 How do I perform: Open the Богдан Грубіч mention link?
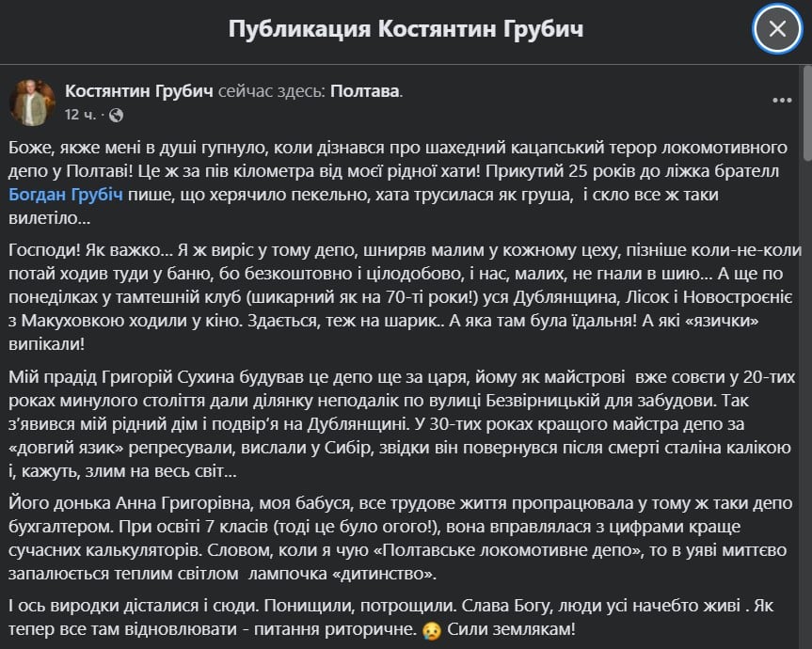(67, 196)
